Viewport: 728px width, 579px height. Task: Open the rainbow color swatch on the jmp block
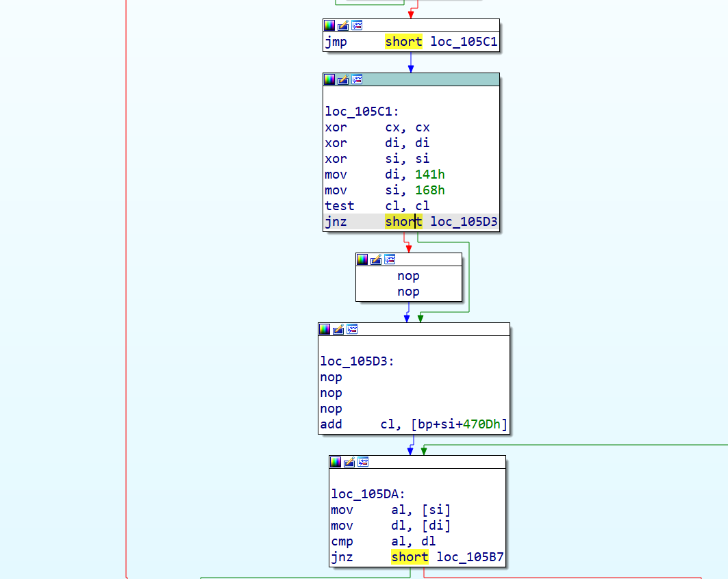[x=329, y=25]
